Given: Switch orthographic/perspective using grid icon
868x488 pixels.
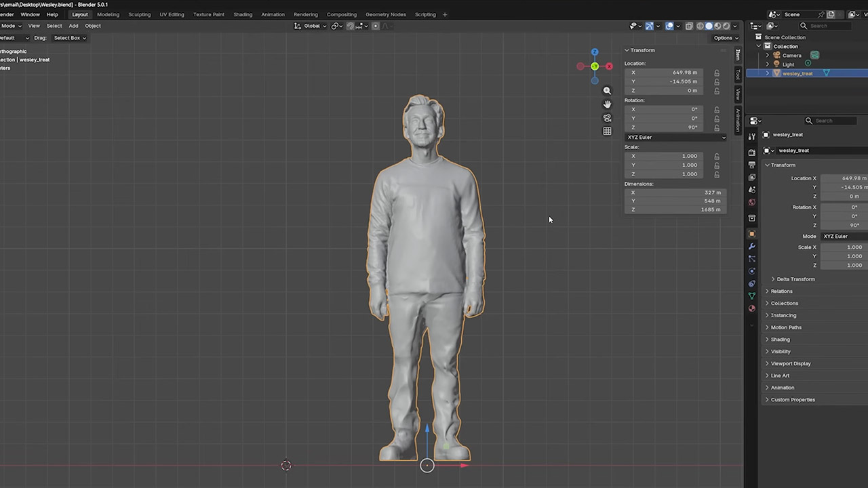Looking at the screenshot, I should [607, 131].
